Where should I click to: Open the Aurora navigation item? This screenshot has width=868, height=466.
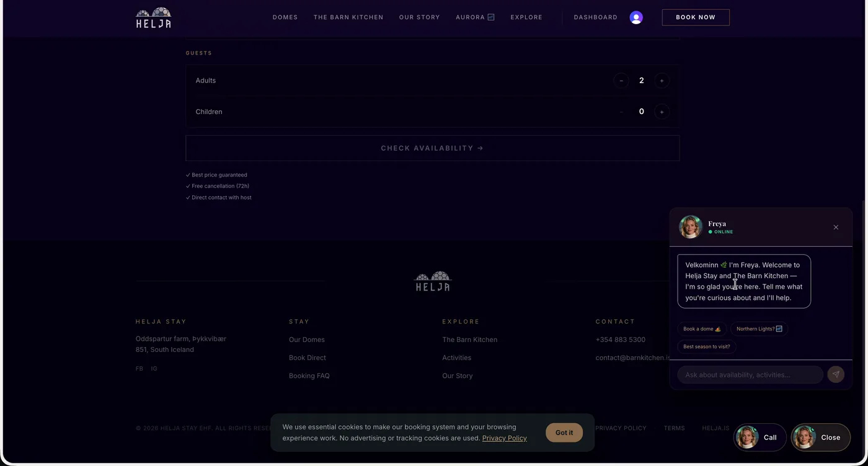click(475, 17)
